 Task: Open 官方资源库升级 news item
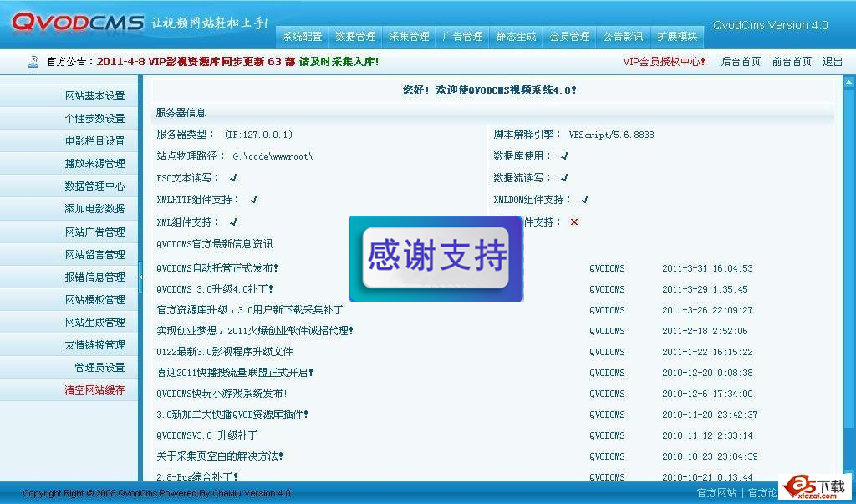pyautogui.click(x=249, y=309)
